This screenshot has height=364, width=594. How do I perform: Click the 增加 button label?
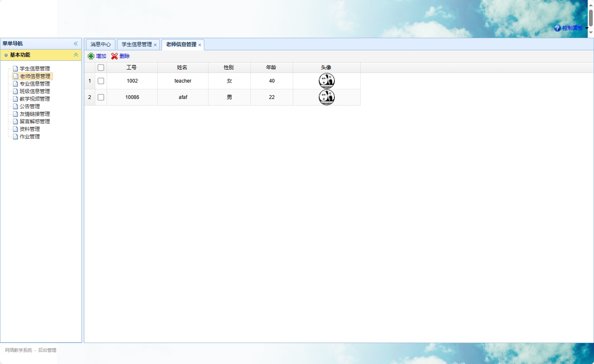(101, 56)
